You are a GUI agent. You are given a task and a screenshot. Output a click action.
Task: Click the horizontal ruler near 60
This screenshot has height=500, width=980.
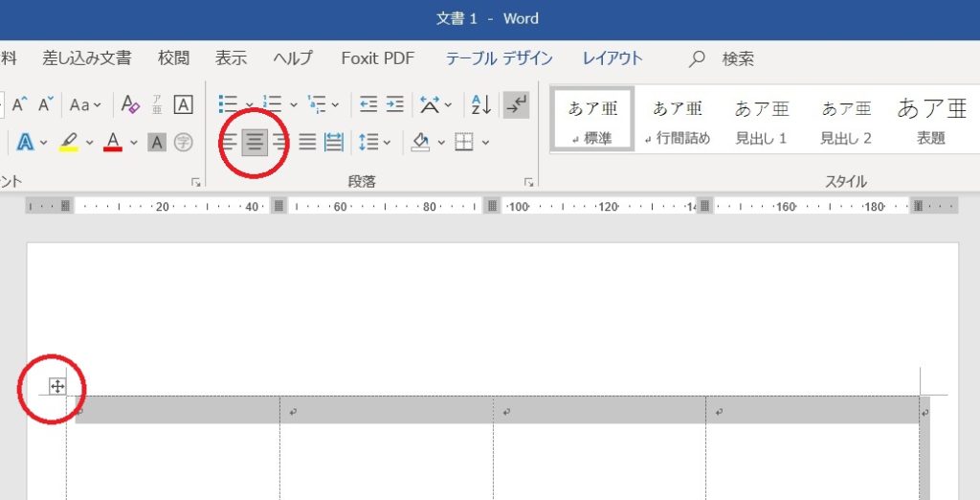point(340,207)
